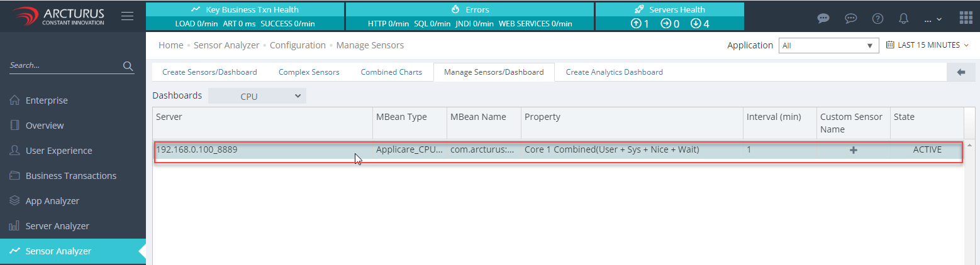The image size is (980, 265).
Task: Click the hamburger menu icon beside the logo
Action: [127, 16]
